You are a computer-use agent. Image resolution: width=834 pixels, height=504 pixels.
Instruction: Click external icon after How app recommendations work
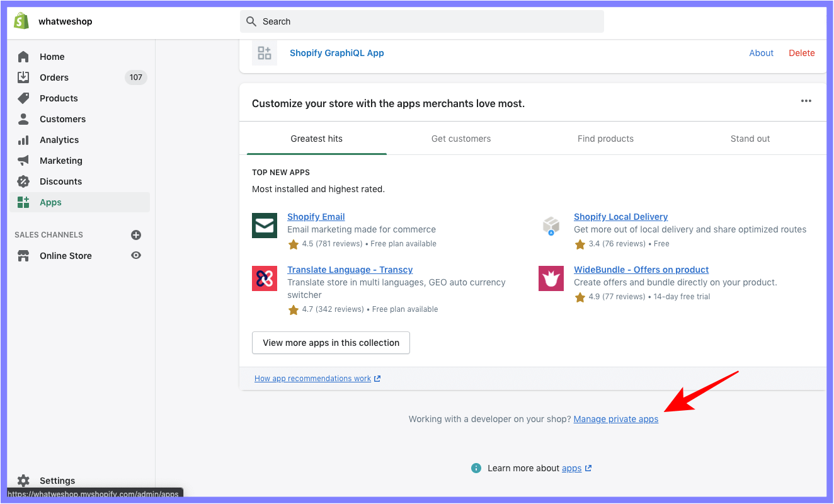point(377,379)
